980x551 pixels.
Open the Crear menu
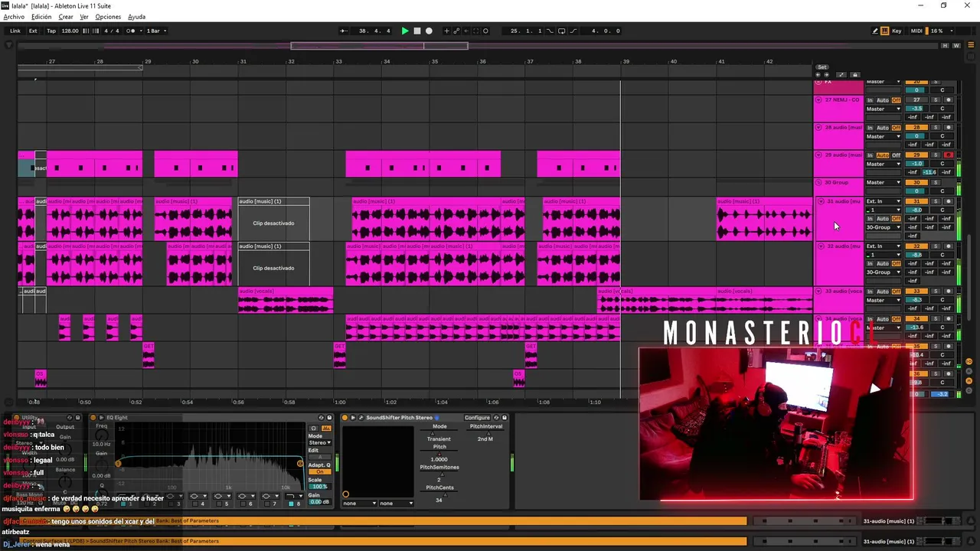pos(66,17)
